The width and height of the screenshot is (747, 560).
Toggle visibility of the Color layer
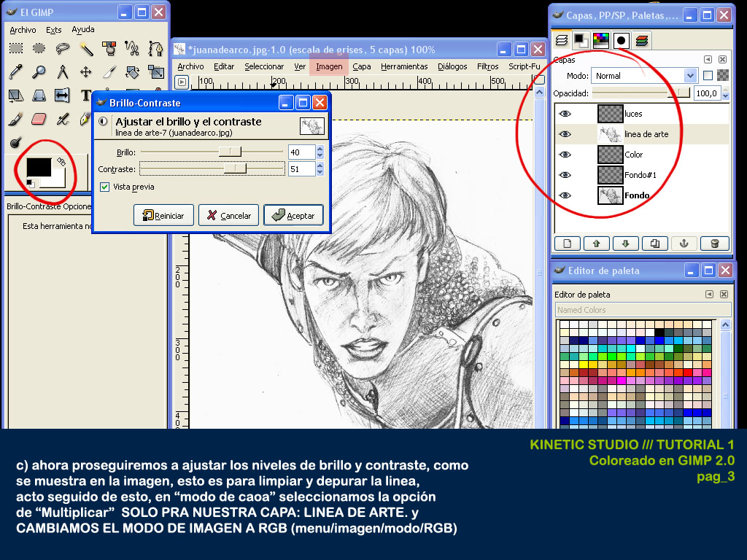[x=565, y=155]
